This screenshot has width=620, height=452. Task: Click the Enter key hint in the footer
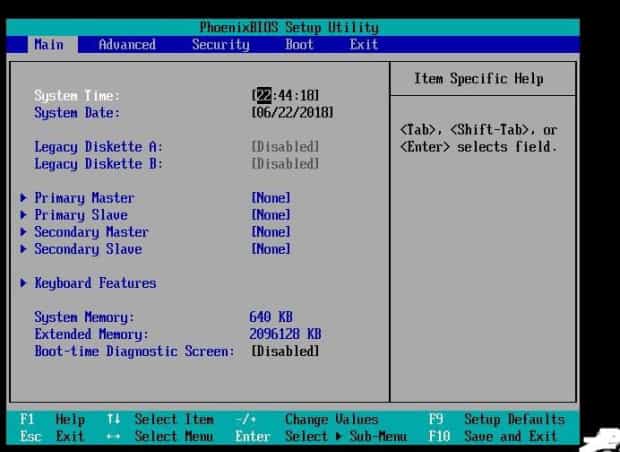(x=253, y=436)
